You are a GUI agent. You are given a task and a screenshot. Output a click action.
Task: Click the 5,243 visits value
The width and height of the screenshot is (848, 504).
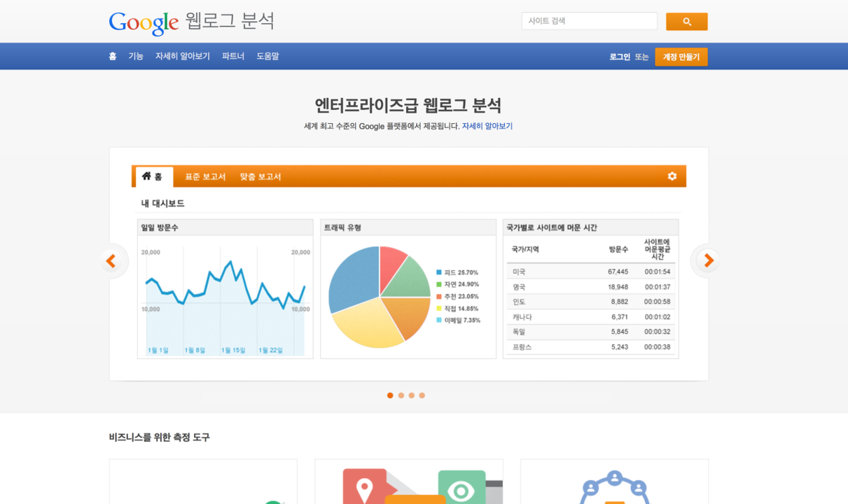pyautogui.click(x=619, y=347)
